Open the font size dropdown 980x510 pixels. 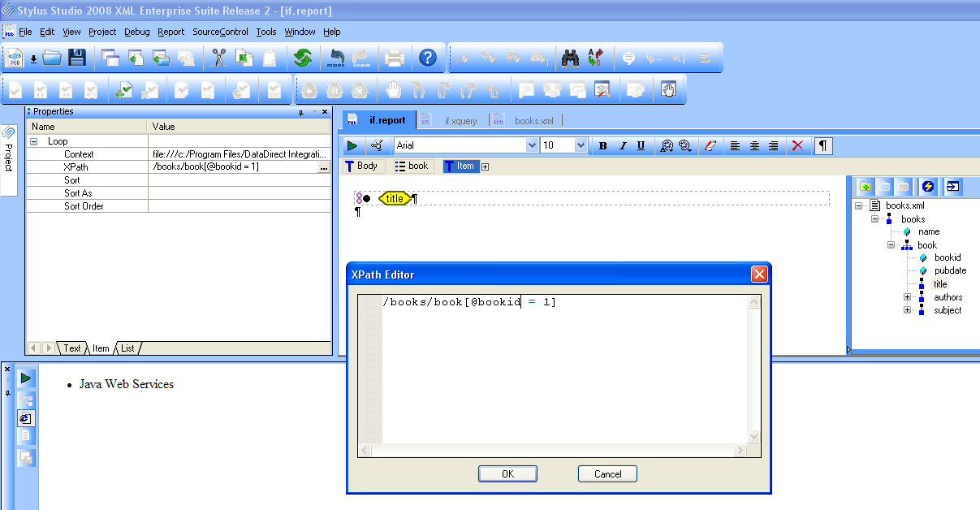pyautogui.click(x=581, y=145)
